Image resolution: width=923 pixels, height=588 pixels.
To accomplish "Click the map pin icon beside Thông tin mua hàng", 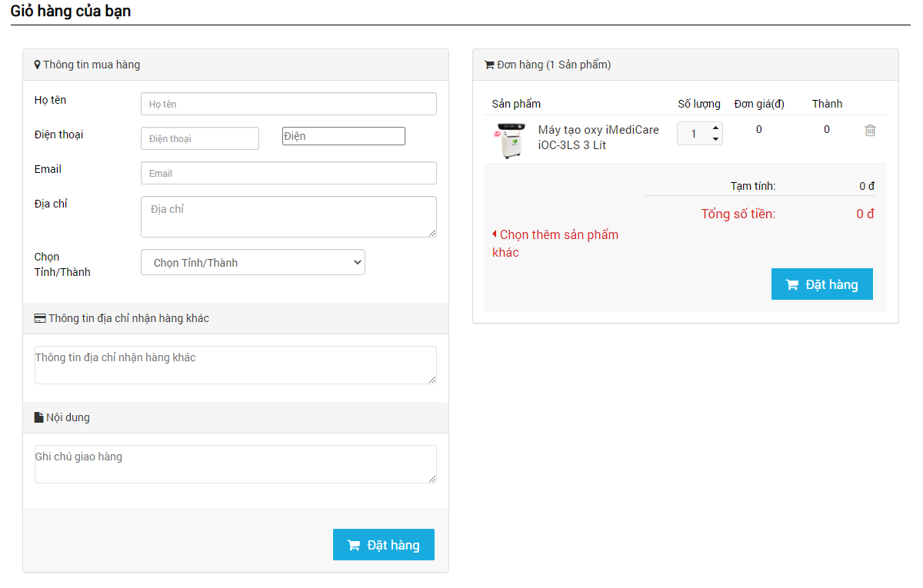I will 37,65.
